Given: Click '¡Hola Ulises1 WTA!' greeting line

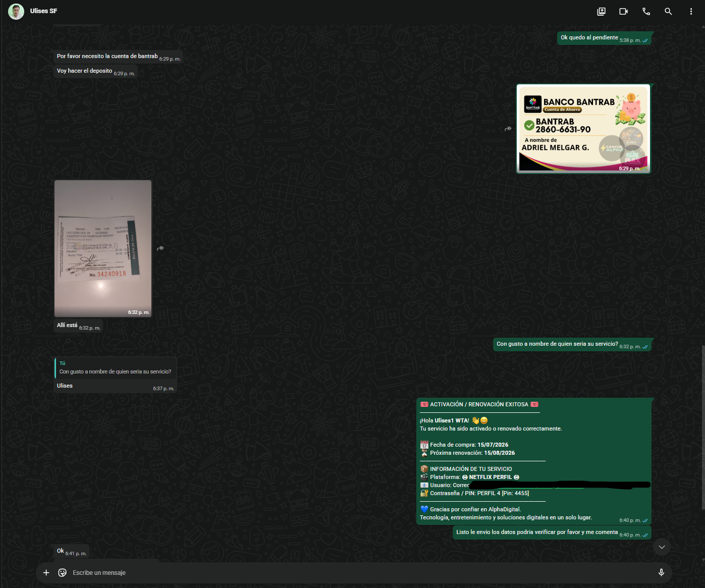Looking at the screenshot, I should (x=454, y=421).
